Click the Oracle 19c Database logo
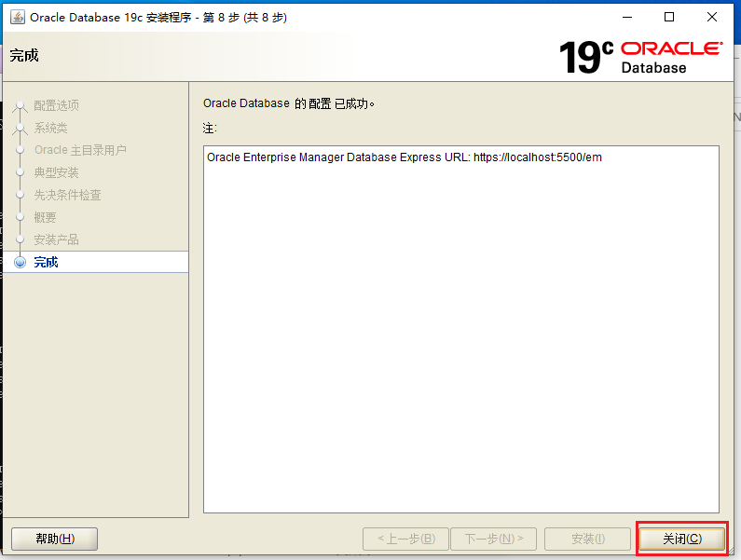The image size is (741, 560). pyautogui.click(x=639, y=57)
